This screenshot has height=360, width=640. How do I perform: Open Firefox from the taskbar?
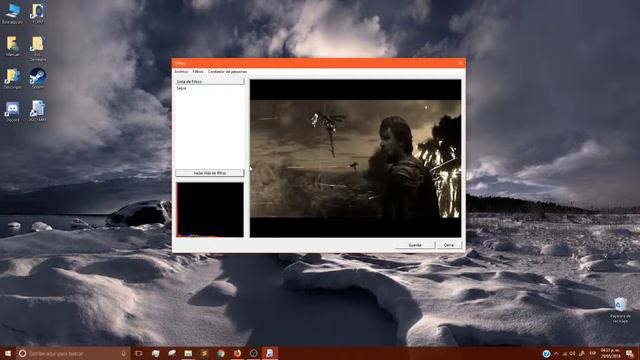(x=237, y=353)
